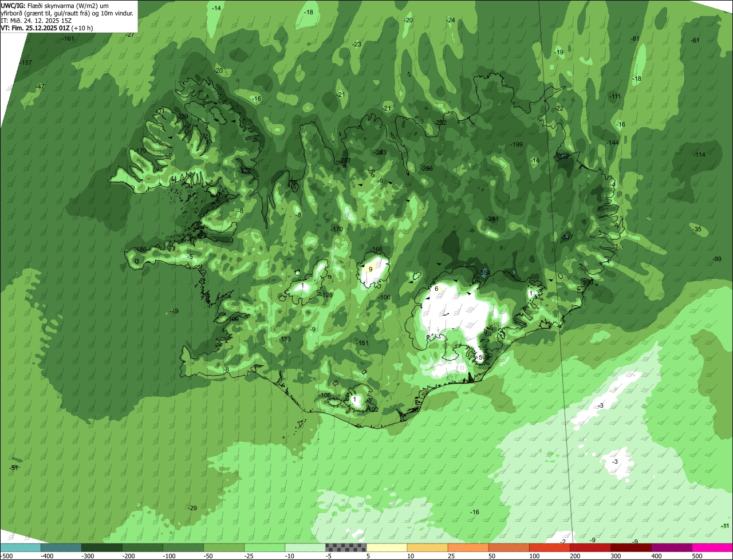Image resolution: width=733 pixels, height=560 pixels.
Task: Click the valid time 'VT: Fim. 25.12.2025 01Z (+10 h)'
Action: 47,27
